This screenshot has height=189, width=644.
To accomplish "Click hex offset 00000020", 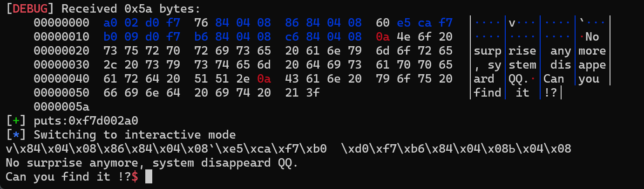I will click(x=61, y=51).
